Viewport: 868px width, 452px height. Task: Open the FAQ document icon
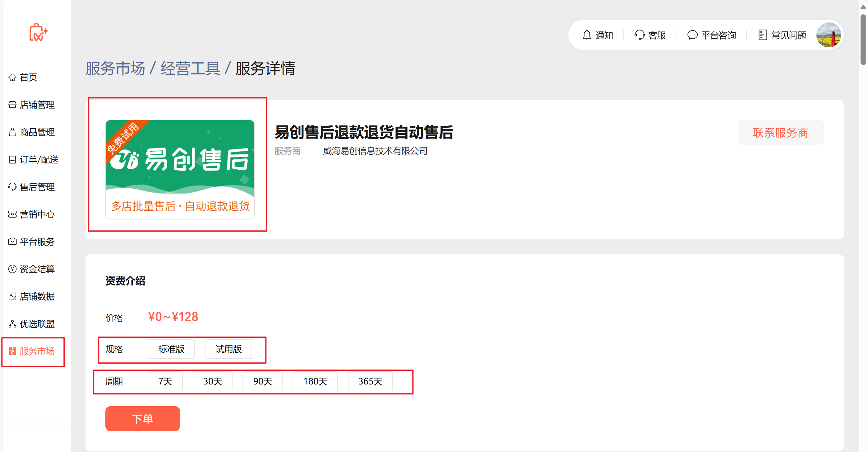coord(762,35)
